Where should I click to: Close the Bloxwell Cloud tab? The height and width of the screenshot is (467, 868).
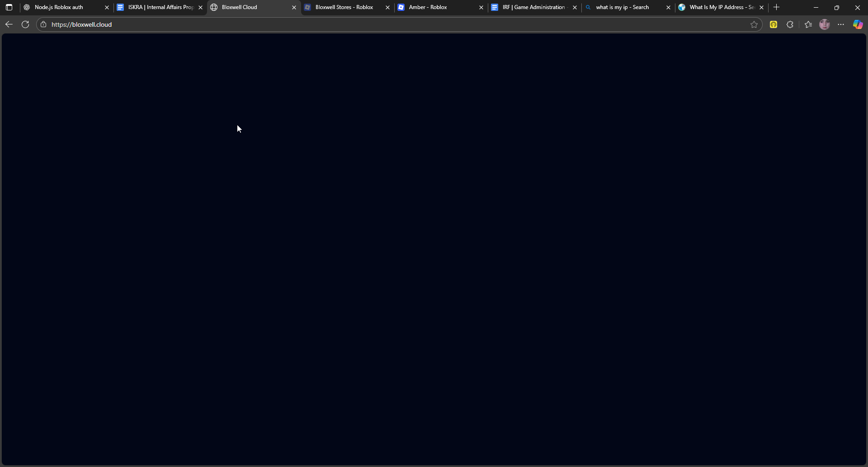tap(294, 8)
